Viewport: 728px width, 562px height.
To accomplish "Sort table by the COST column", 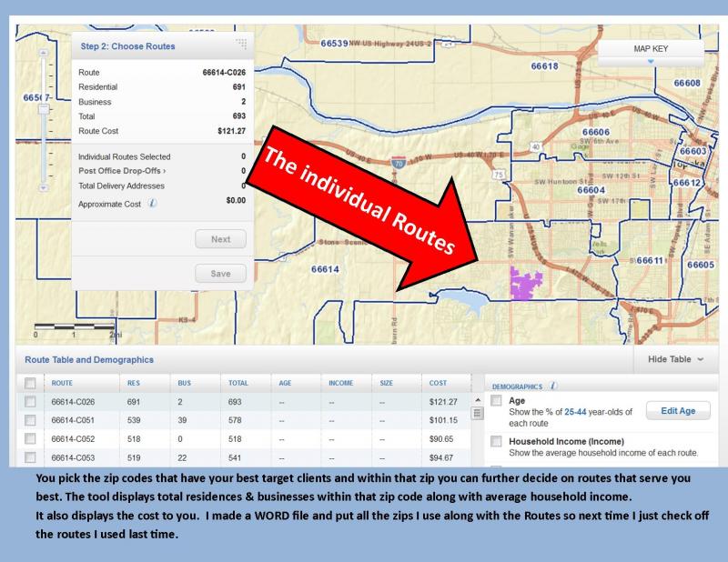I will point(438,384).
